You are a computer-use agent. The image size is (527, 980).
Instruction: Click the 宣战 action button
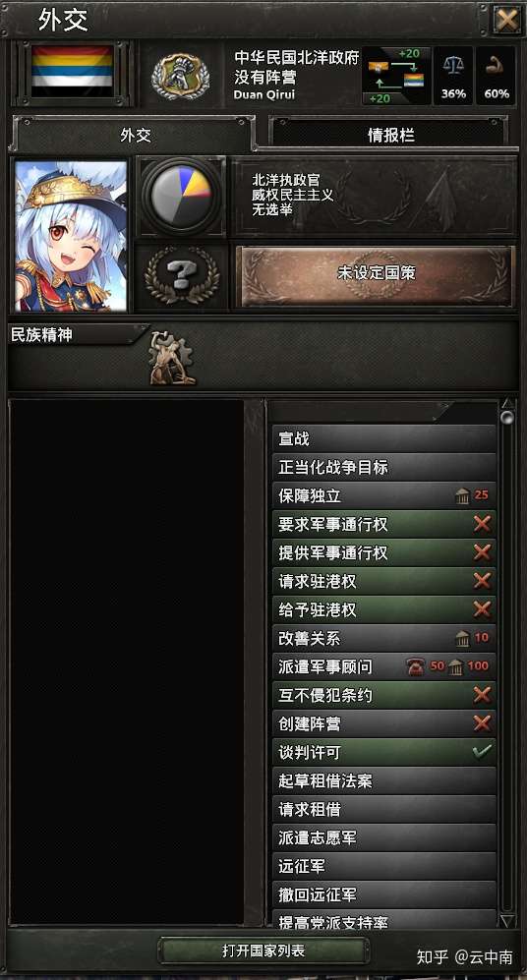point(384,438)
